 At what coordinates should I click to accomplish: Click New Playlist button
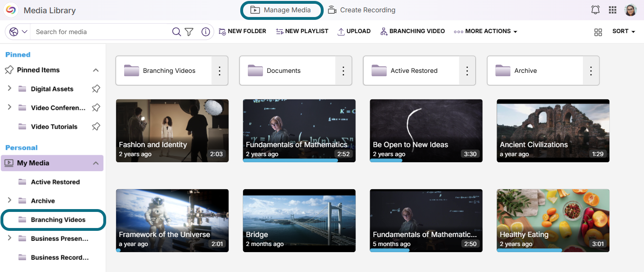pyautogui.click(x=302, y=31)
